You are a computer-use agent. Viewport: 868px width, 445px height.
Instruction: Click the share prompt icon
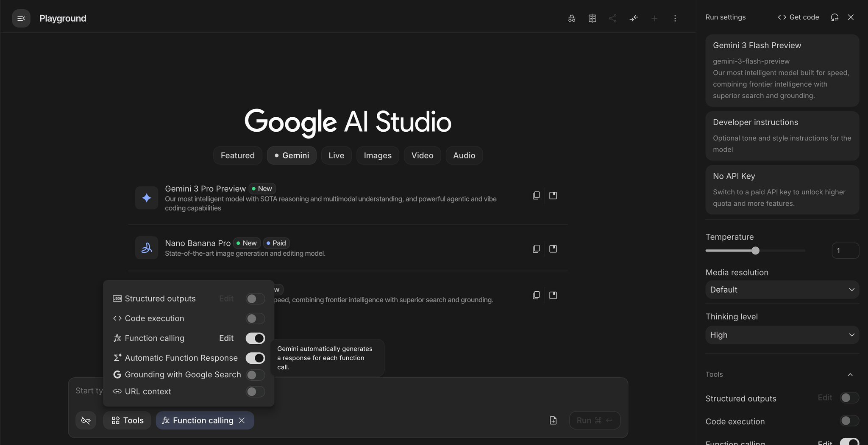[x=613, y=18]
